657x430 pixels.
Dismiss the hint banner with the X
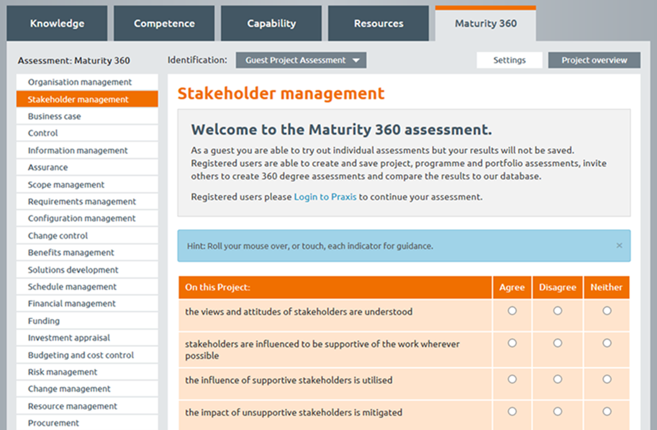[x=619, y=246]
